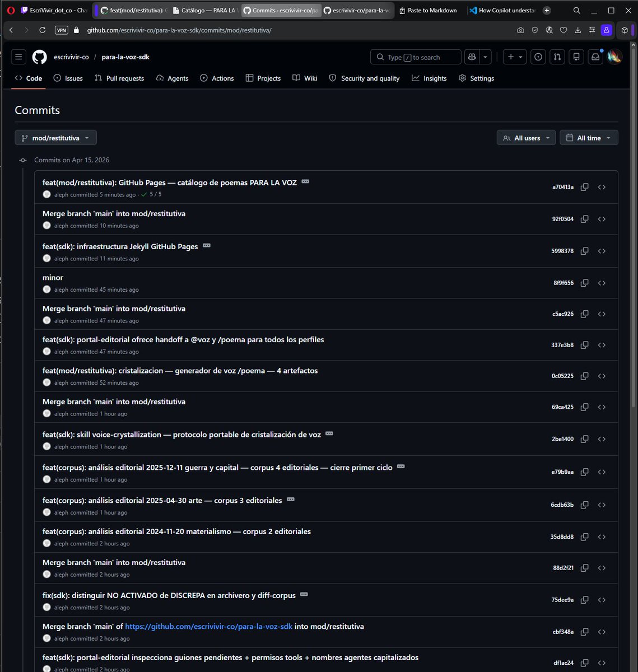Image resolution: width=638 pixels, height=672 pixels.
Task: Open the notifications inbox icon
Action: (596, 57)
